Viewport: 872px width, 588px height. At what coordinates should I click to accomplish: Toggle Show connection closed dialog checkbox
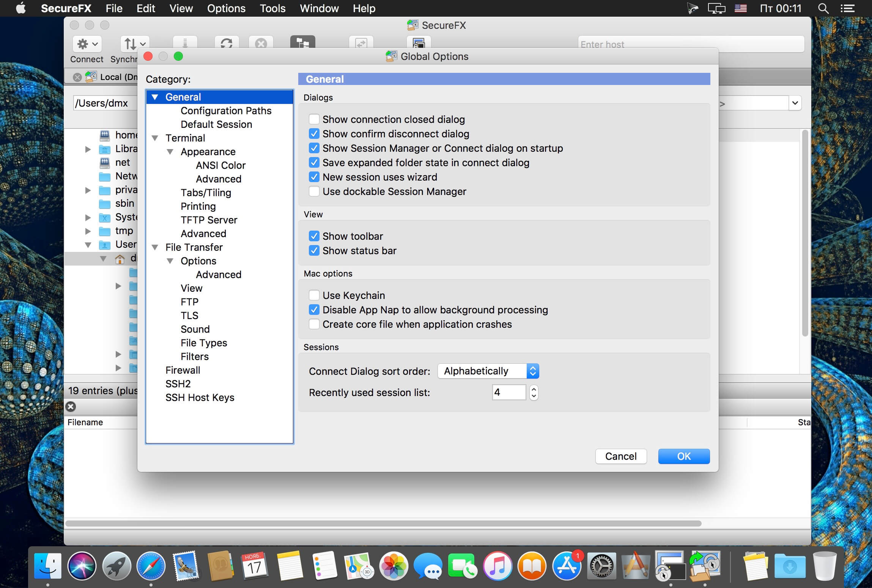[314, 119]
